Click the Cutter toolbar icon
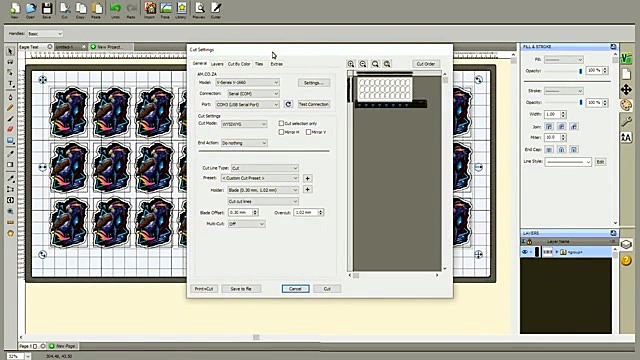 click(216, 10)
